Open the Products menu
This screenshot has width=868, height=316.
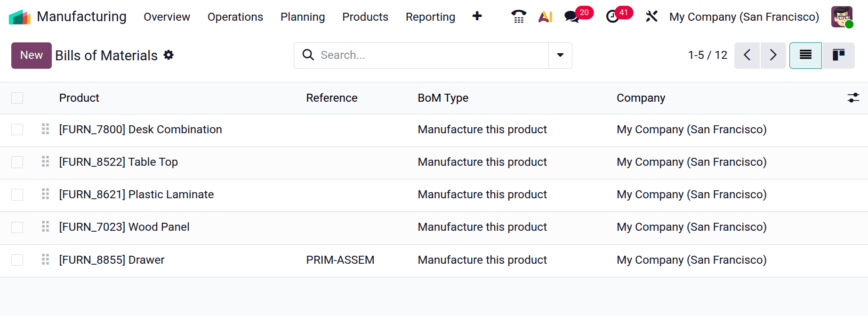(x=365, y=17)
